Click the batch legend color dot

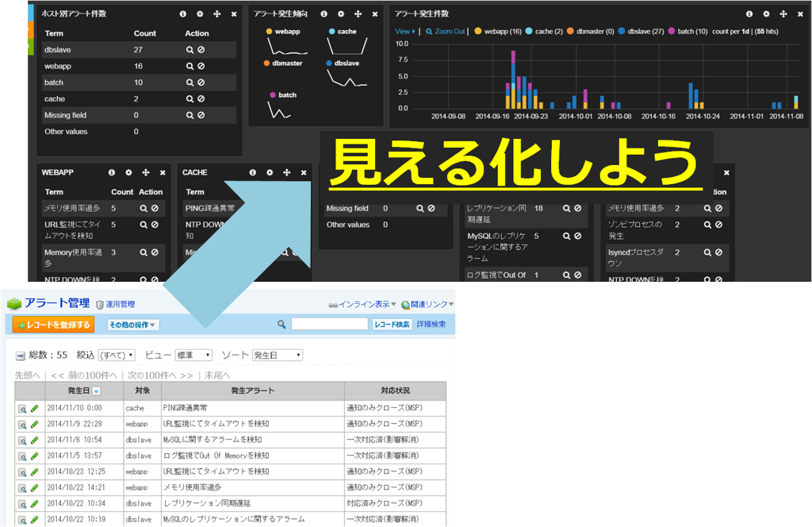coord(672,30)
